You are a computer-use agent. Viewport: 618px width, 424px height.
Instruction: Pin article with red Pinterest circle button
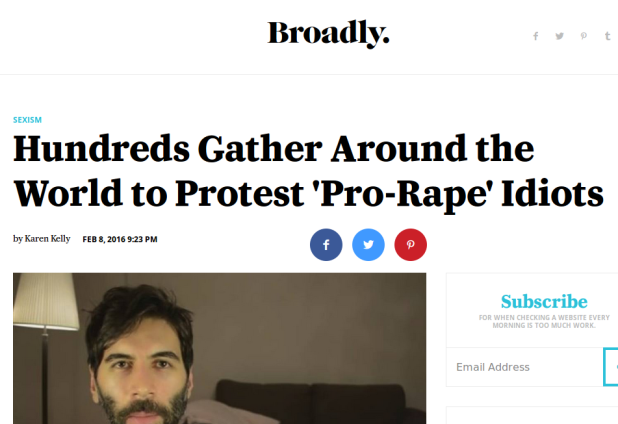[410, 245]
